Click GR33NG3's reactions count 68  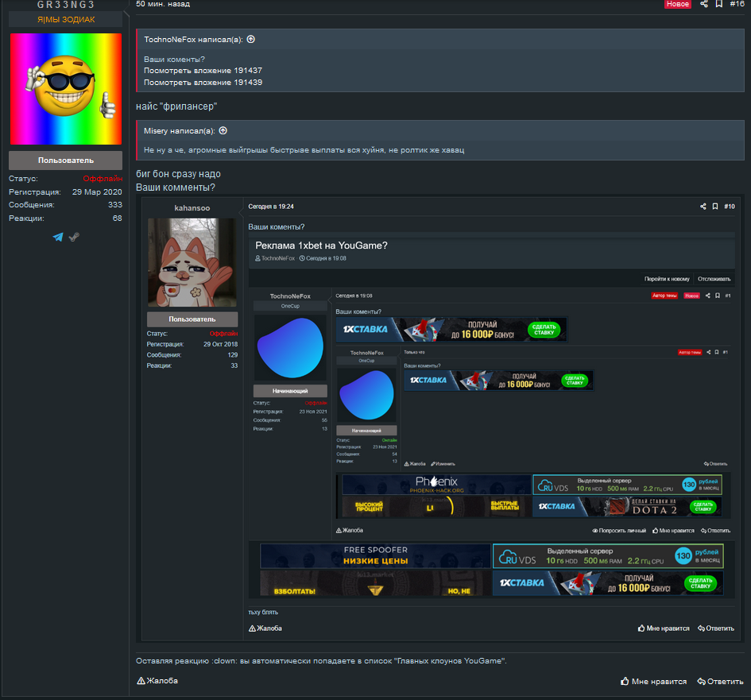[x=117, y=218]
